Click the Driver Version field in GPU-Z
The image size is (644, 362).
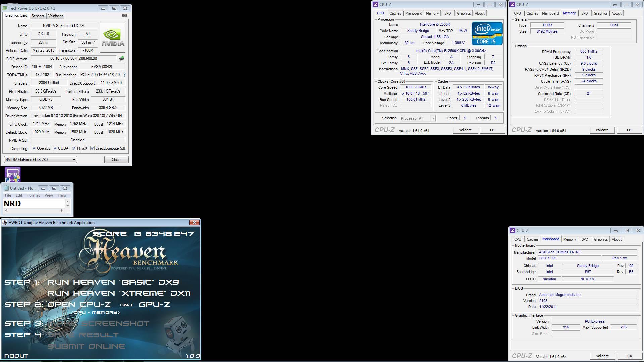tap(78, 116)
